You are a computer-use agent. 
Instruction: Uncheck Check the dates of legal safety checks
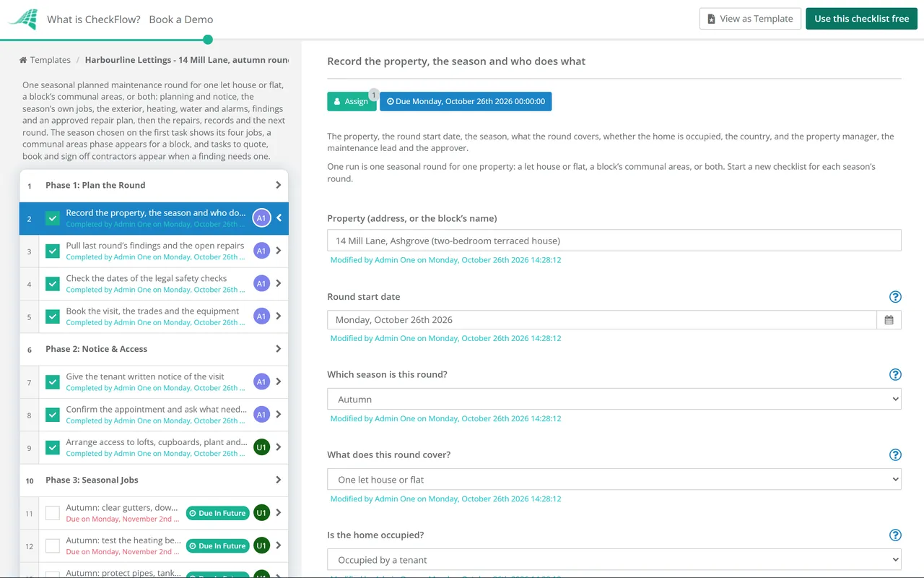click(x=53, y=284)
